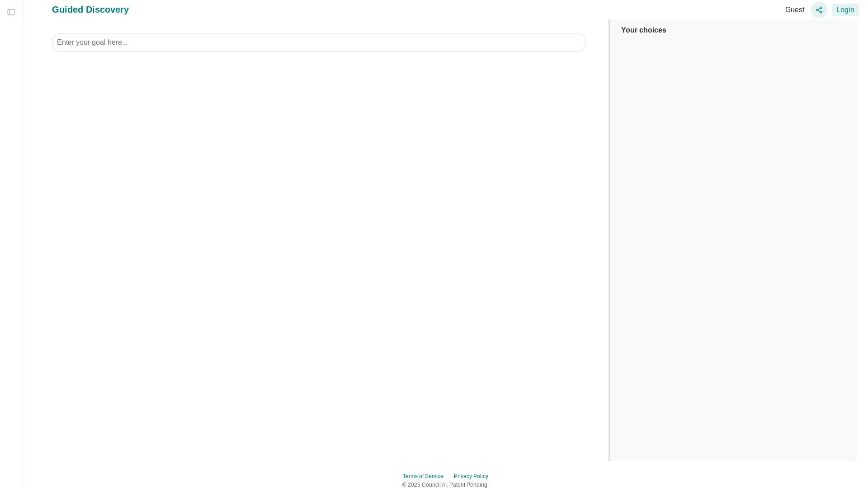868x488 pixels.
Task: Toggle the sidebar panel icon
Action: 11,12
